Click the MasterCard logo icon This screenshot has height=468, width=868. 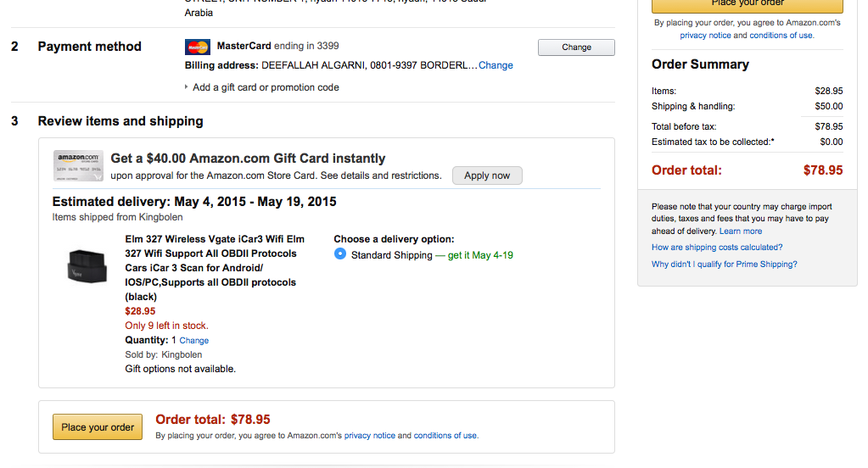(x=197, y=47)
